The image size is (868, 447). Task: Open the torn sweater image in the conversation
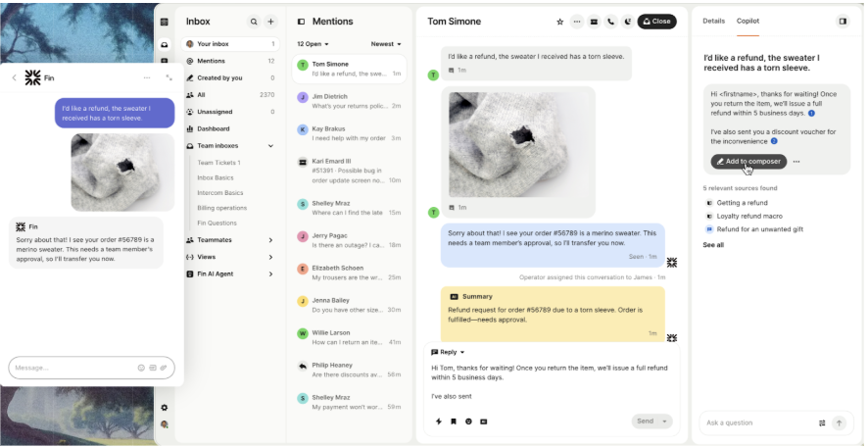click(x=518, y=144)
